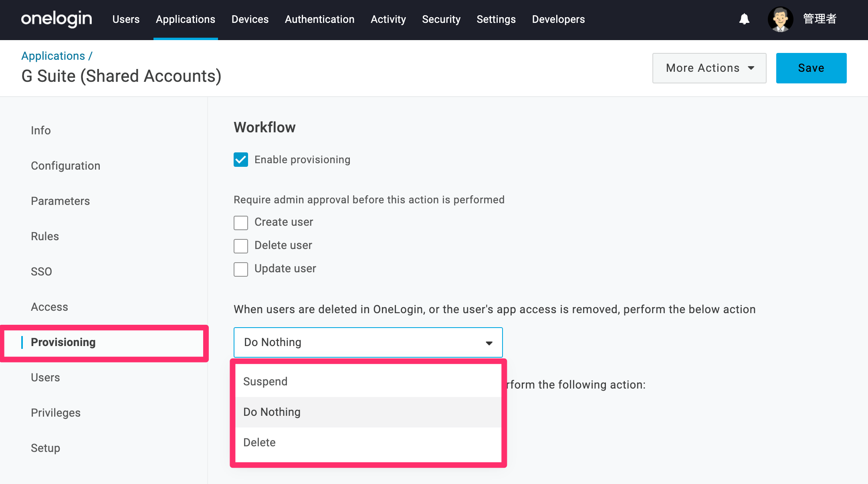Click the 管理者 user name
Image resolution: width=868 pixels, height=484 pixels.
click(820, 19)
